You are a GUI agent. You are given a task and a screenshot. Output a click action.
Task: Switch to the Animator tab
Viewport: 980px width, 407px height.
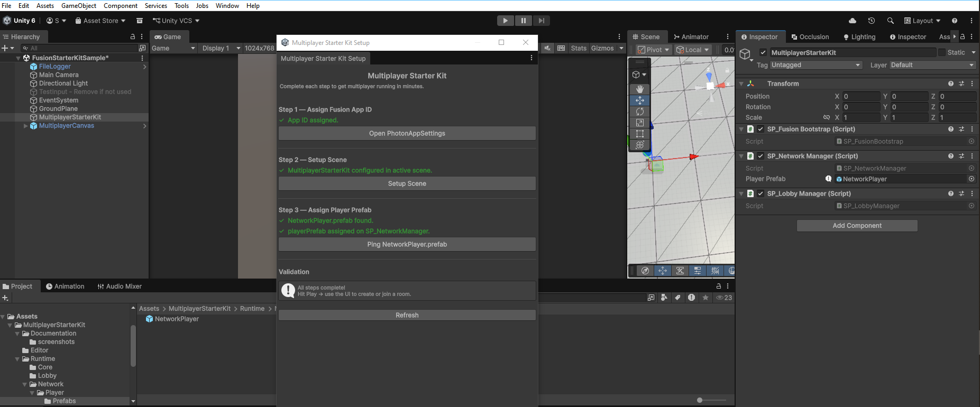pyautogui.click(x=691, y=37)
